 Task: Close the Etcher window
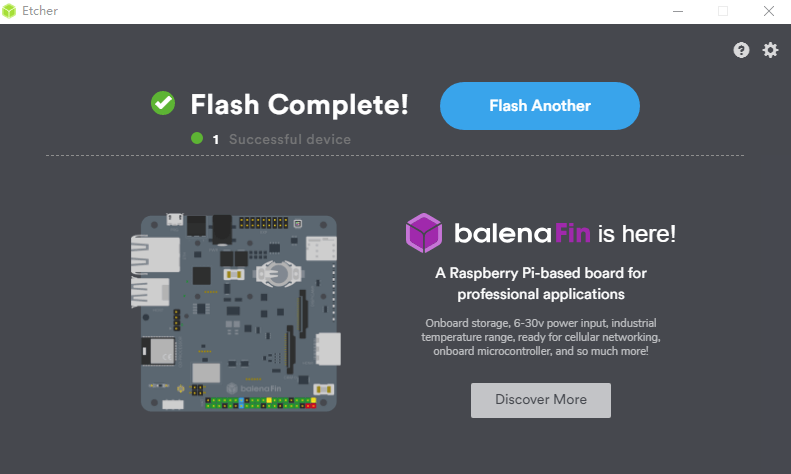pos(768,11)
